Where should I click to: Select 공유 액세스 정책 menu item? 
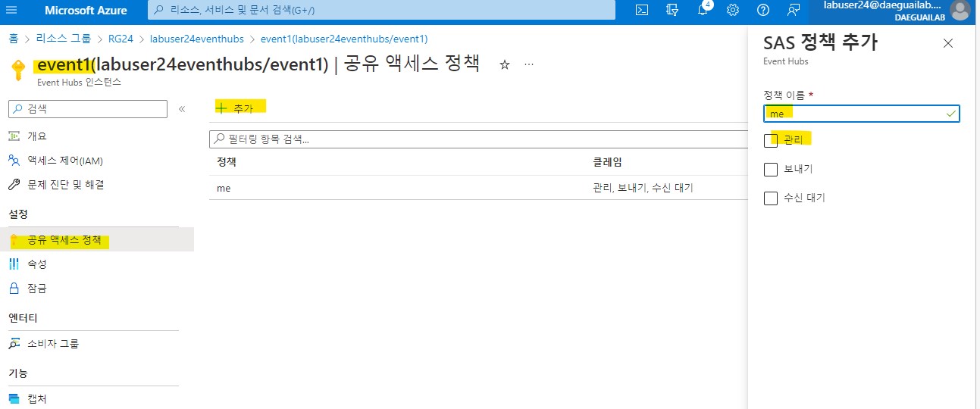click(97, 240)
